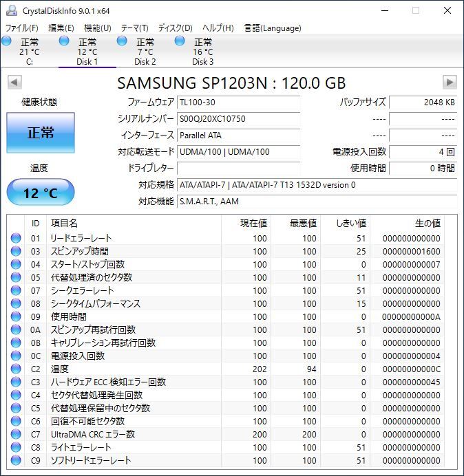Open the テーマ(T) menu
The height and width of the screenshot is (476, 464).
pos(135,28)
